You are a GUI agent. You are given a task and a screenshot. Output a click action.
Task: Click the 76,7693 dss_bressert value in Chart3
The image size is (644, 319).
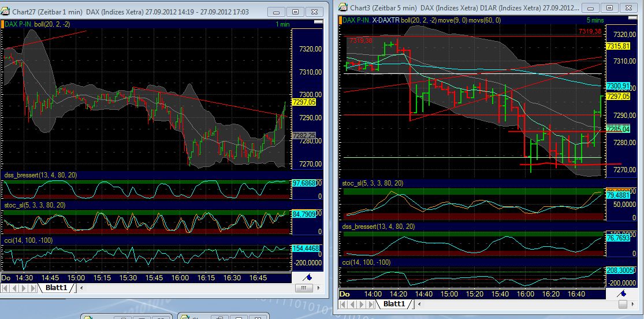point(618,237)
